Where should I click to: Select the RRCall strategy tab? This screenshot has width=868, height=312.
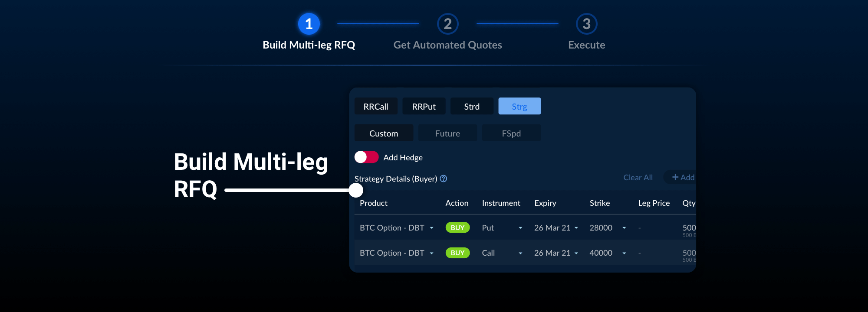point(376,106)
